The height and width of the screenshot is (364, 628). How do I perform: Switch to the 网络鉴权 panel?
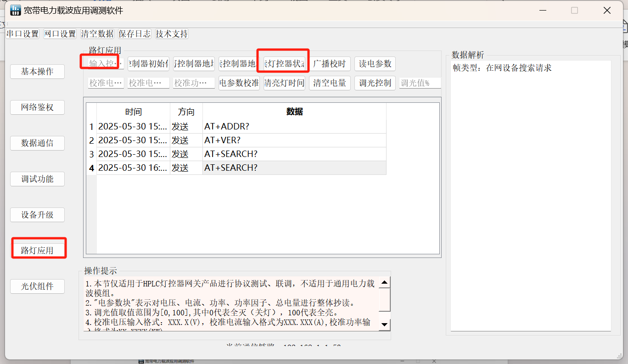pyautogui.click(x=37, y=107)
